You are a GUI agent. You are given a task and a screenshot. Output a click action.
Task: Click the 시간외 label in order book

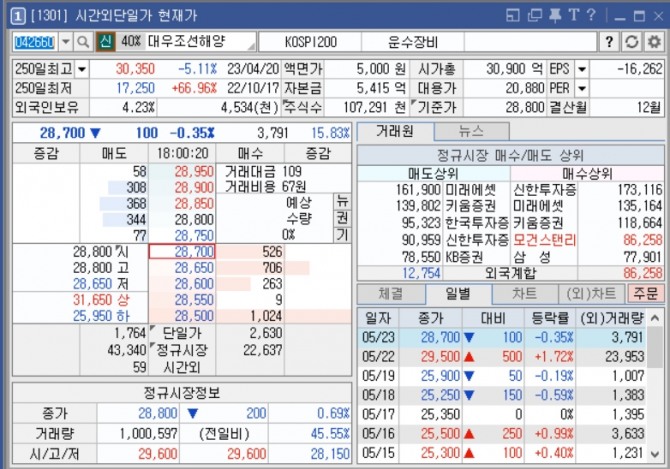(182, 367)
